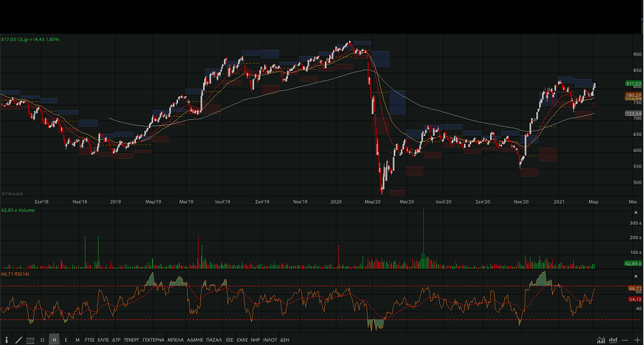Viewport: 644px width, 345px height.
Task: Load the ΕΛΠΕ symbol chart
Action: coord(103,340)
